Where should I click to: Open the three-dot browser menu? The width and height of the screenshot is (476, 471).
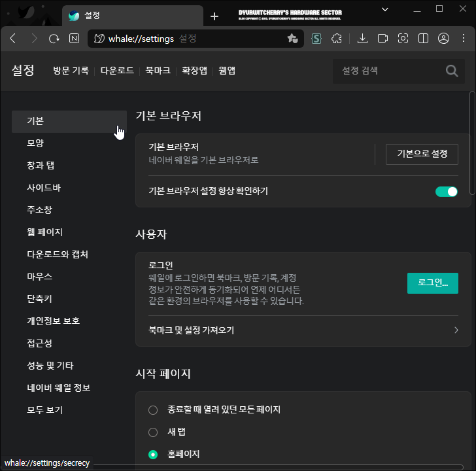pos(464,38)
